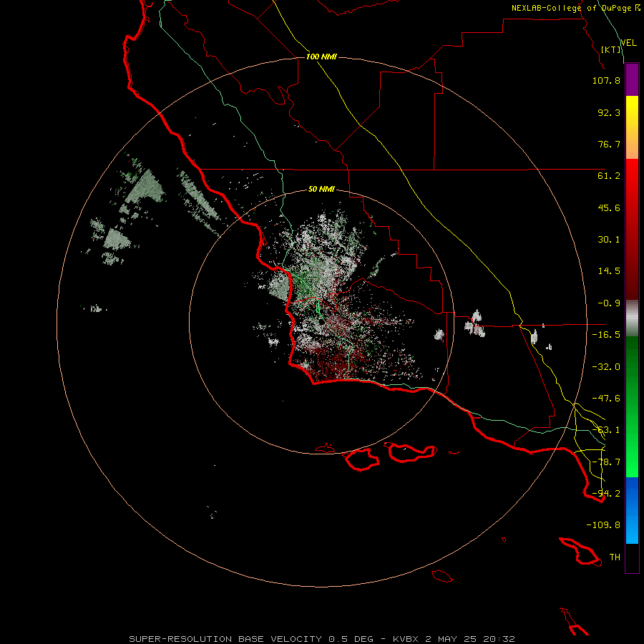The width and height of the screenshot is (644, 644).
Task: Click the -16.5 velocity scale value
Action: (606, 335)
